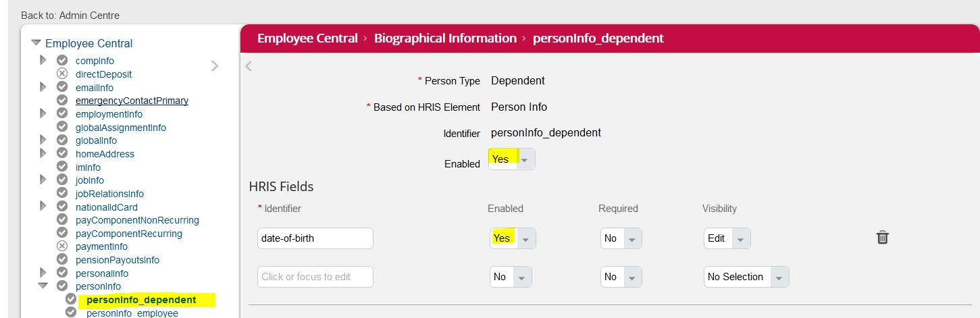Click the right chevron in the tree panel
Screen dimensions: 980x318
point(215,65)
